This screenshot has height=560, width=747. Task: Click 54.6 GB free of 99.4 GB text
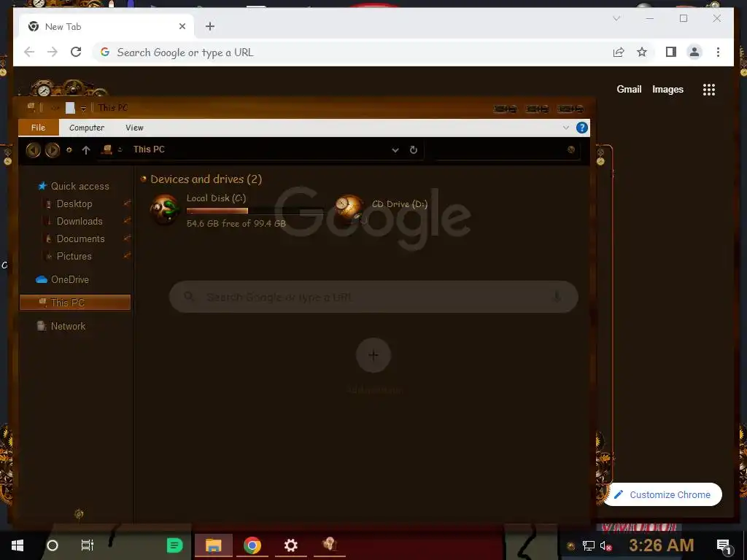pos(236,223)
